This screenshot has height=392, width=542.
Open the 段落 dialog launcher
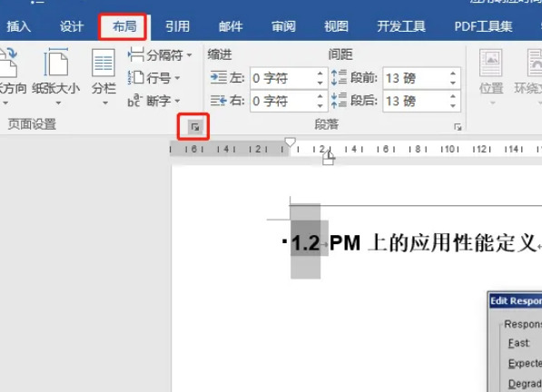tap(458, 127)
